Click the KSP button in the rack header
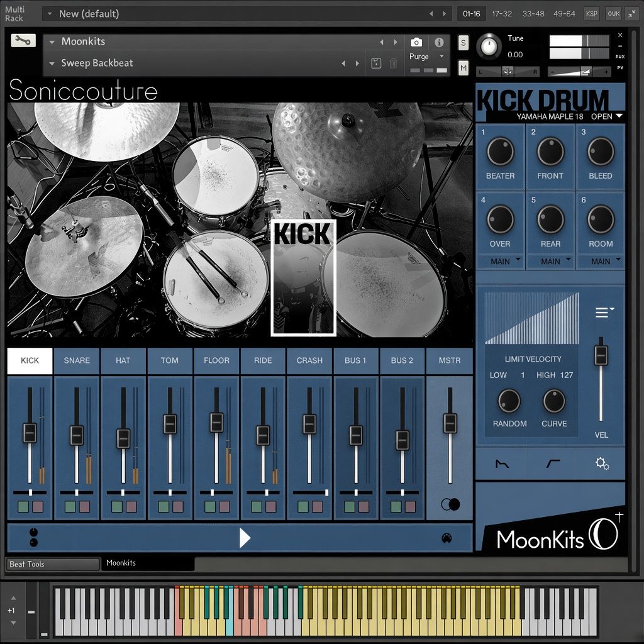This screenshot has height=644, width=644. coord(591,14)
